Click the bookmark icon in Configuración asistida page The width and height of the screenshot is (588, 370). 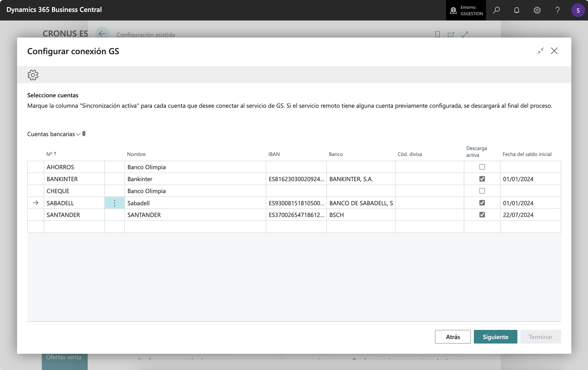tap(437, 34)
